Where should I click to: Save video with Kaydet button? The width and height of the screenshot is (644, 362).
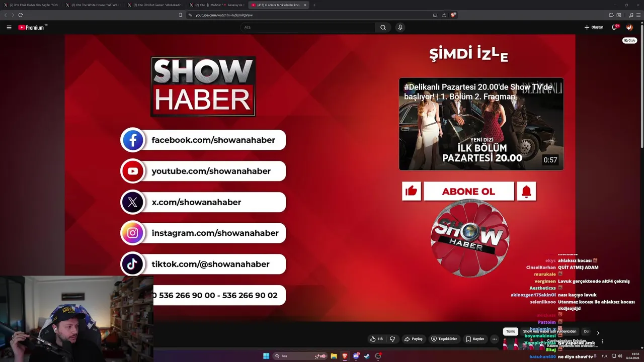475,339
